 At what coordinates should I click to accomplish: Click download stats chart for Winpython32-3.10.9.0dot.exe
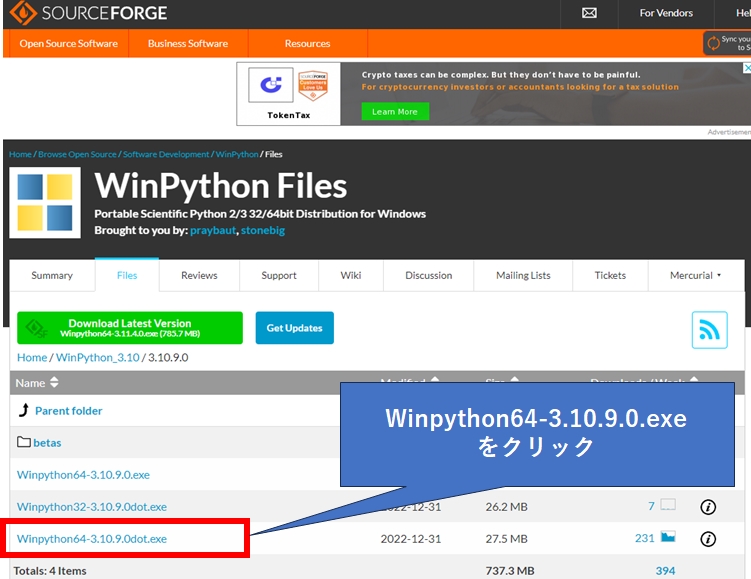pos(668,504)
